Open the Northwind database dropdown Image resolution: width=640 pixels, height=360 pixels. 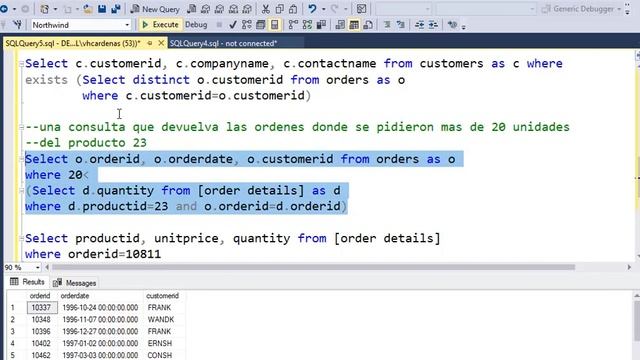(x=127, y=25)
